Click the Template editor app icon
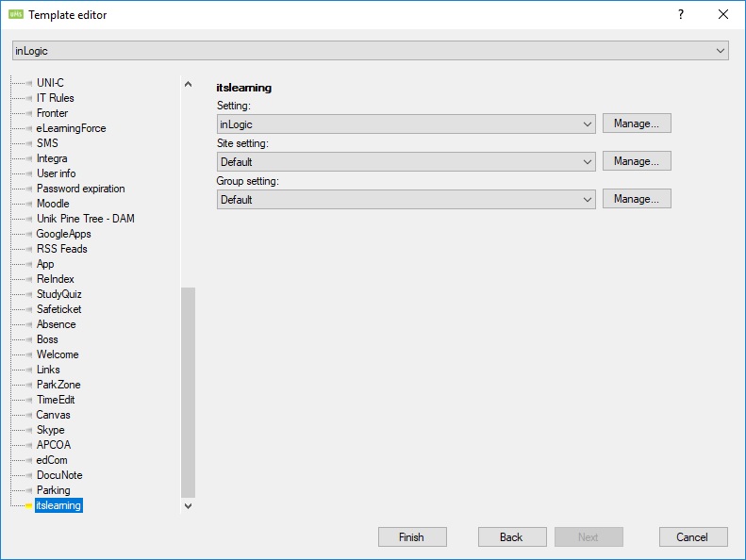The width and height of the screenshot is (746, 560). pyautogui.click(x=15, y=15)
